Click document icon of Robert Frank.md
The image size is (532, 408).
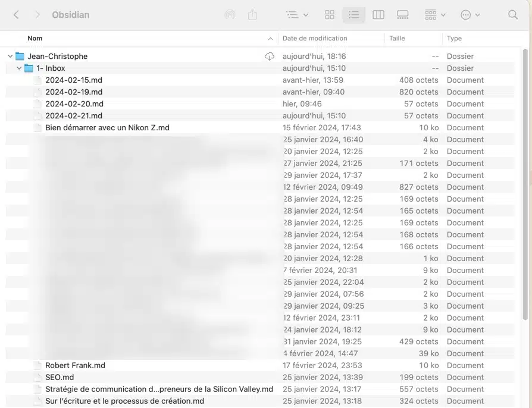coord(37,365)
